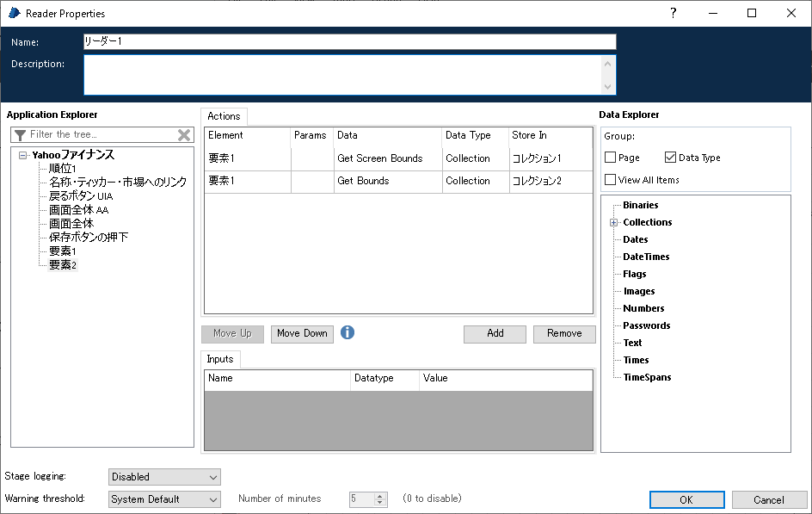Open the Stage logging dropdown
This screenshot has height=514, width=812.
click(164, 477)
